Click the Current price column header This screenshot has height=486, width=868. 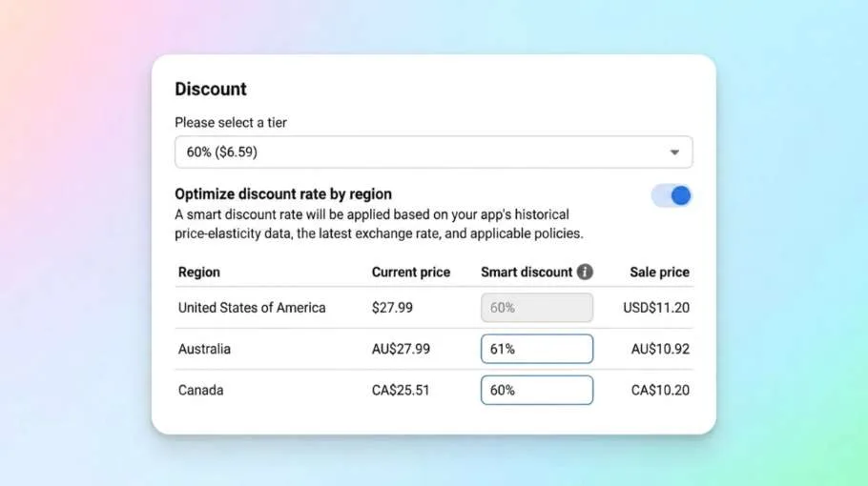[x=411, y=272]
